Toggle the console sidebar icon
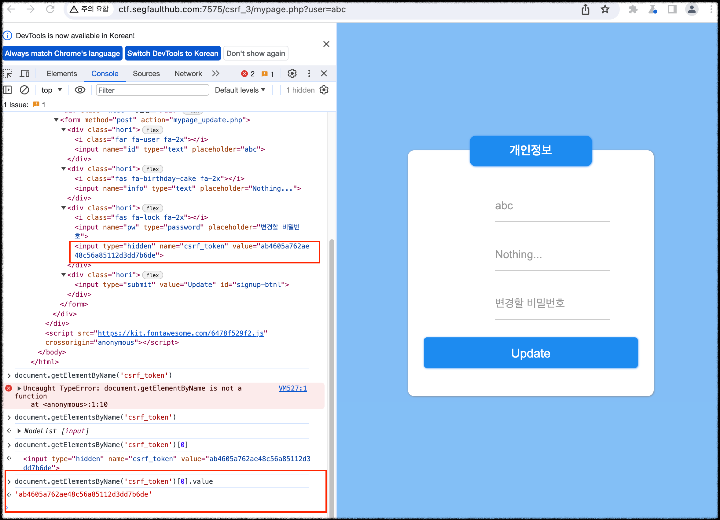This screenshot has height=520, width=720. [8, 90]
